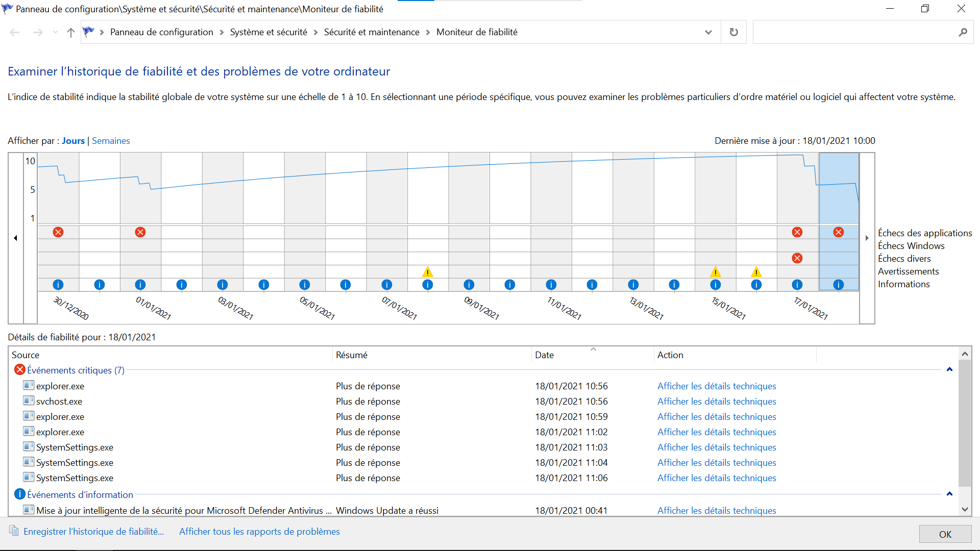View technical details for explorer.exe at 10:59
The image size is (980, 551).
(x=717, y=417)
